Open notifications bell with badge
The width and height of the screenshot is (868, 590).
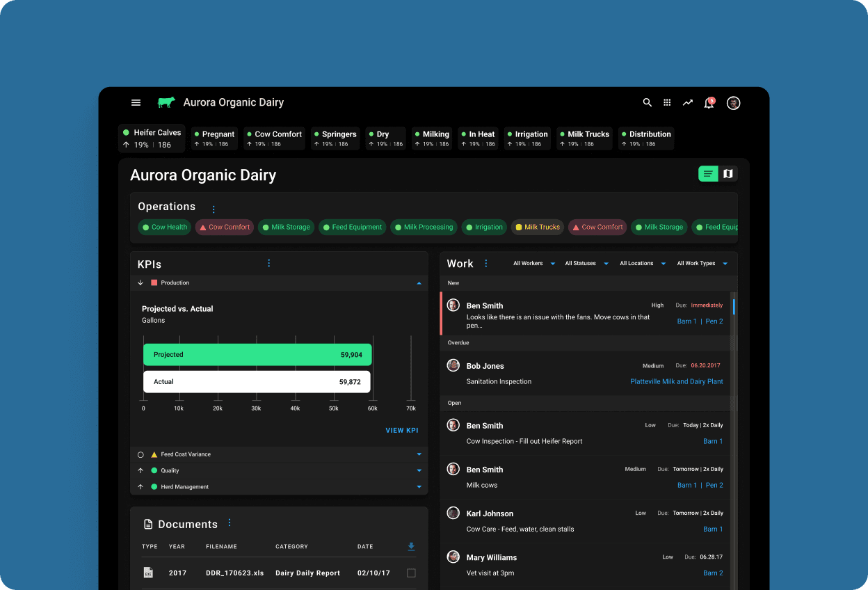click(x=709, y=102)
